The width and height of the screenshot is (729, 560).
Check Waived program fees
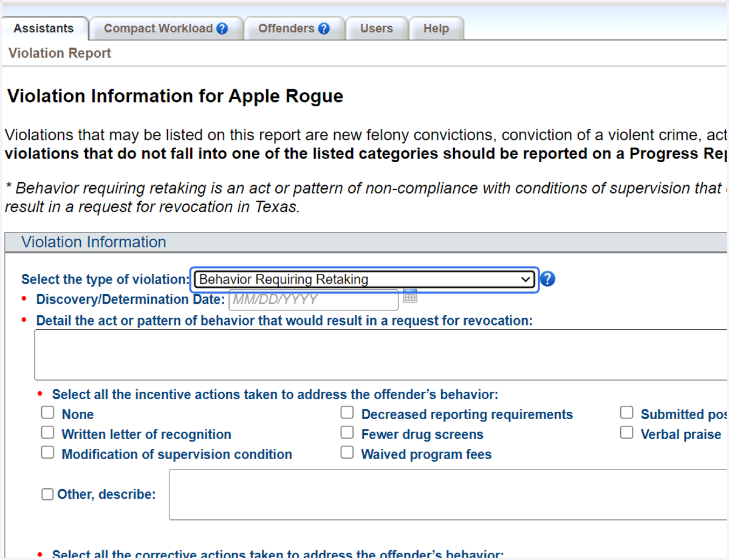[x=347, y=452]
